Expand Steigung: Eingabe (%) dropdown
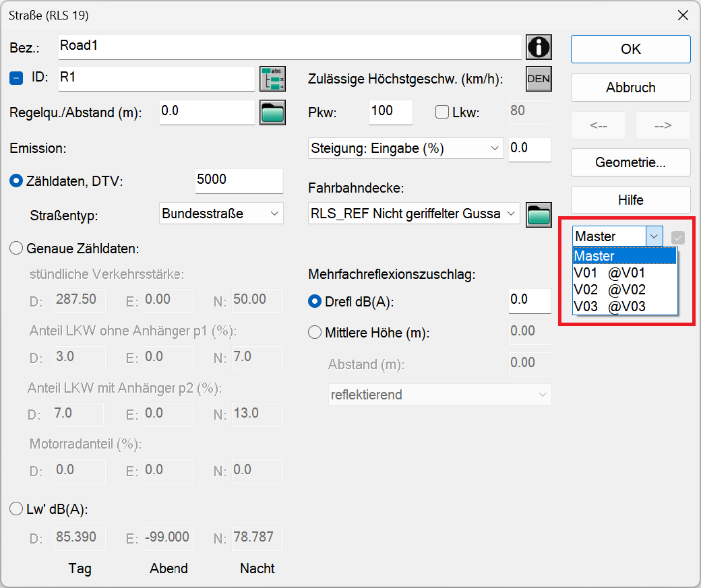 (x=406, y=148)
